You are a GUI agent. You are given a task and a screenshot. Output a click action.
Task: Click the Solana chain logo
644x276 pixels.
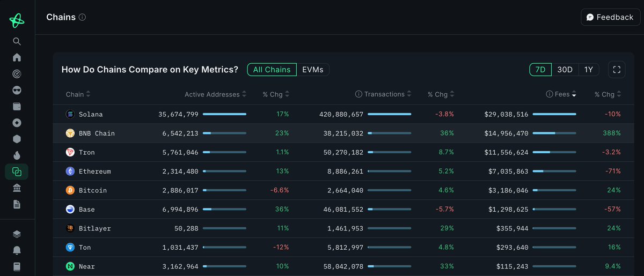click(x=70, y=114)
